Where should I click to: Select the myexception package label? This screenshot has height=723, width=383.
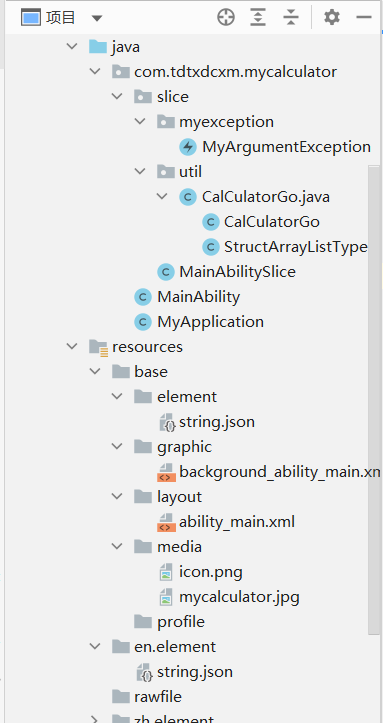226,122
